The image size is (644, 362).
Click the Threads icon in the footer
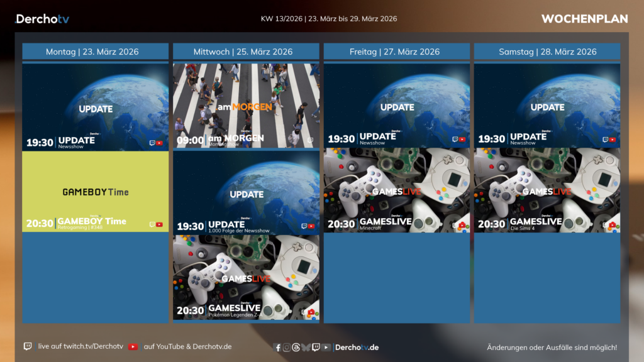click(296, 348)
